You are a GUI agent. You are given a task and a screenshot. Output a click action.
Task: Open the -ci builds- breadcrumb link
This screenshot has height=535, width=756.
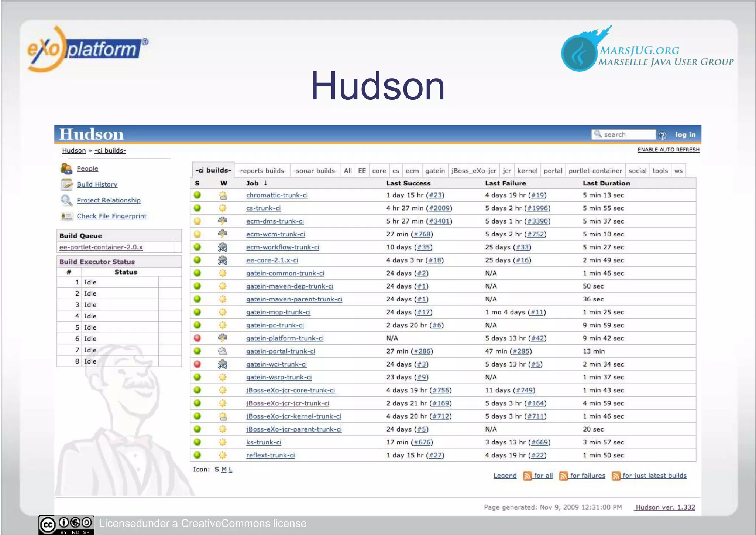[x=110, y=151]
